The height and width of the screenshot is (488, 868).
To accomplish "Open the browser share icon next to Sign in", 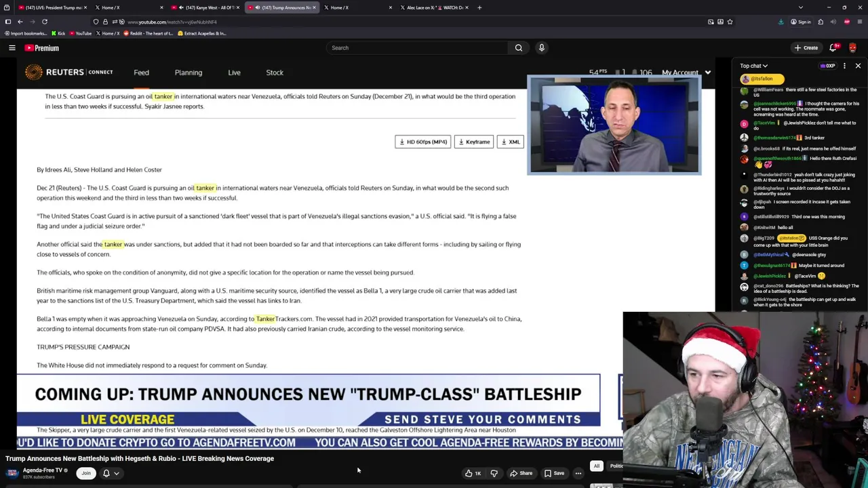I will click(821, 22).
